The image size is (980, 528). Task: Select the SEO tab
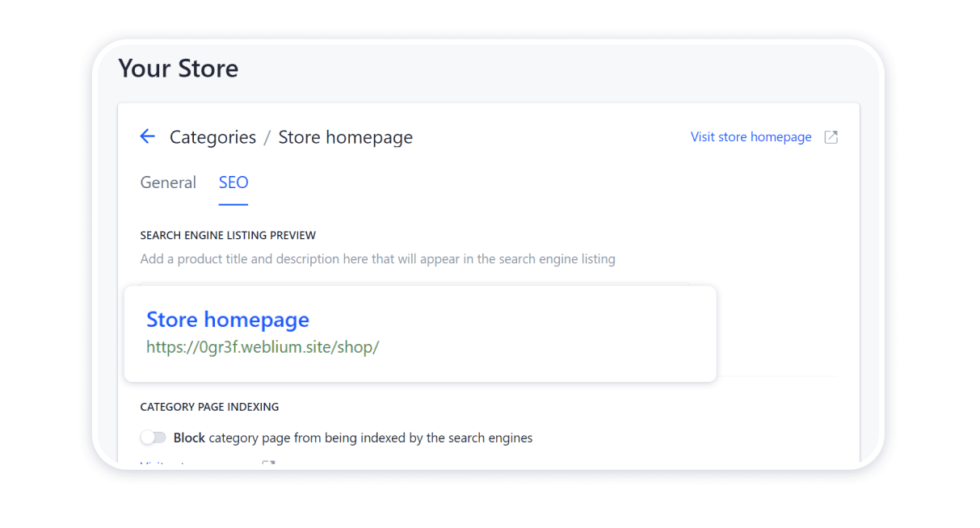click(x=233, y=182)
